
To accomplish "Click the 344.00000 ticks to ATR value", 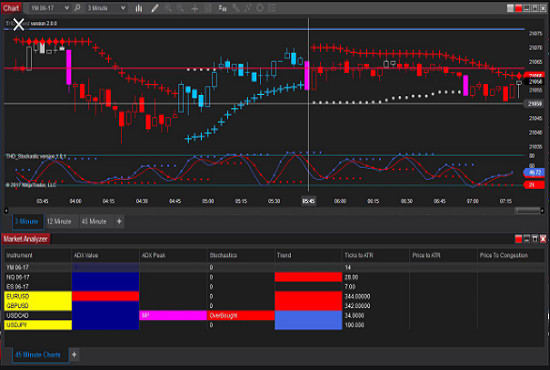I will tap(357, 296).
